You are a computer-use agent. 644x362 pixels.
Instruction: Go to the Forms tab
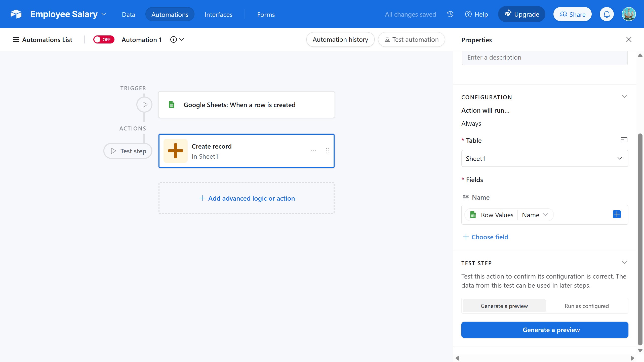click(266, 14)
